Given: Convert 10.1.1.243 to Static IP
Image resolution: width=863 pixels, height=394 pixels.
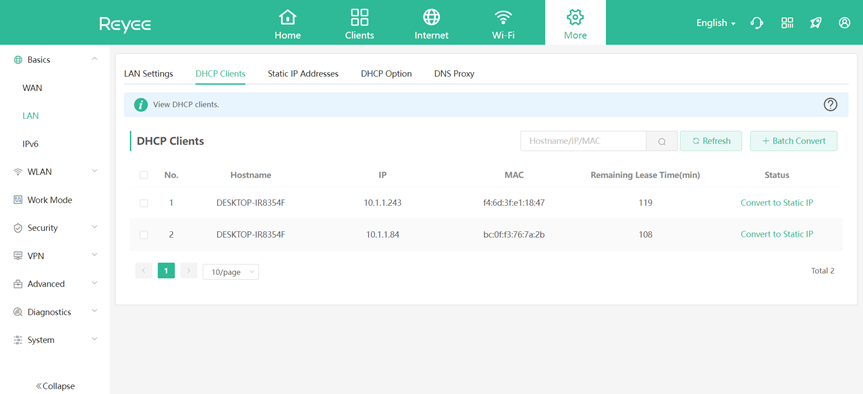Looking at the screenshot, I should 777,203.
